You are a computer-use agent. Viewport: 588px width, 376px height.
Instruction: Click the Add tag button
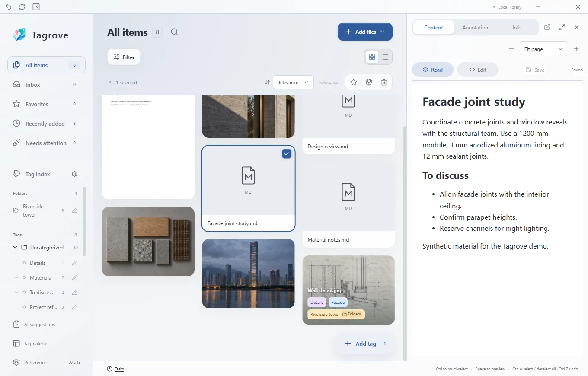pos(365,344)
